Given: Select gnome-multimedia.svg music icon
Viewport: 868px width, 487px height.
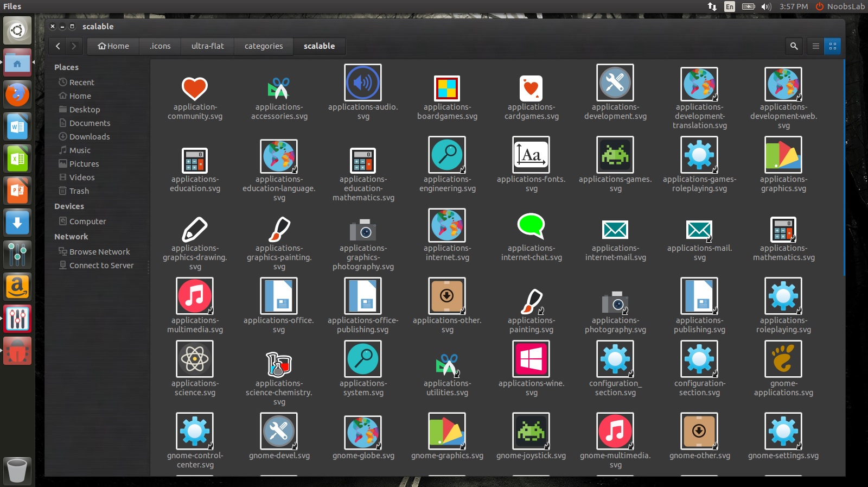Looking at the screenshot, I should tap(615, 431).
